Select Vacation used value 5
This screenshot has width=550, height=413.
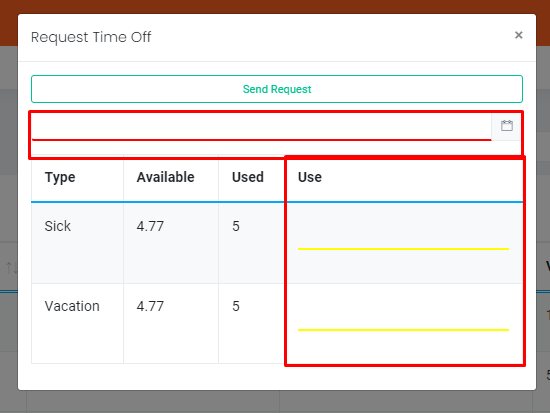coord(236,306)
